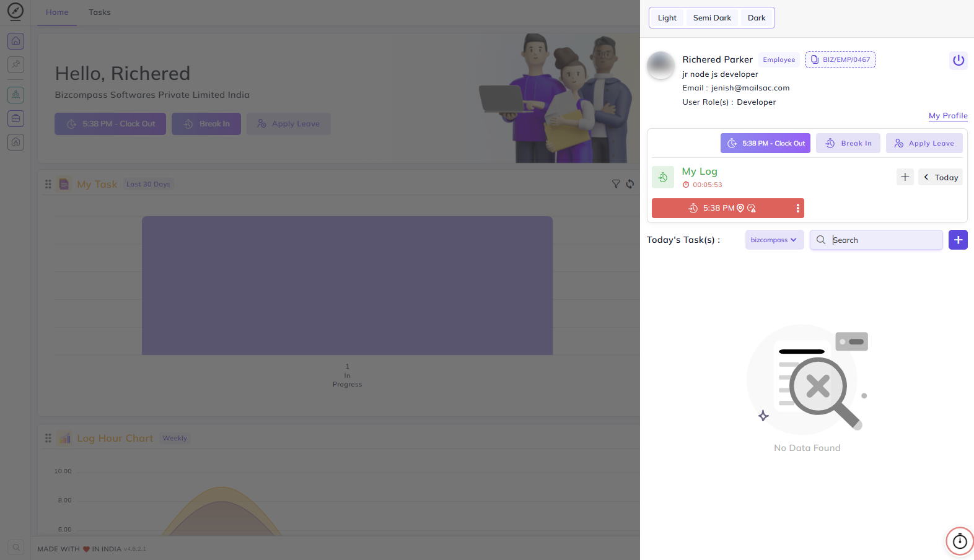Image resolution: width=974 pixels, height=560 pixels.
Task: Click the location pin icon on 5:38 PM entry
Action: [x=740, y=208]
